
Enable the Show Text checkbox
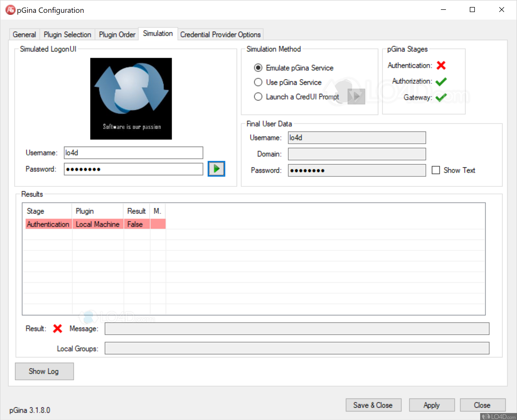click(x=436, y=170)
